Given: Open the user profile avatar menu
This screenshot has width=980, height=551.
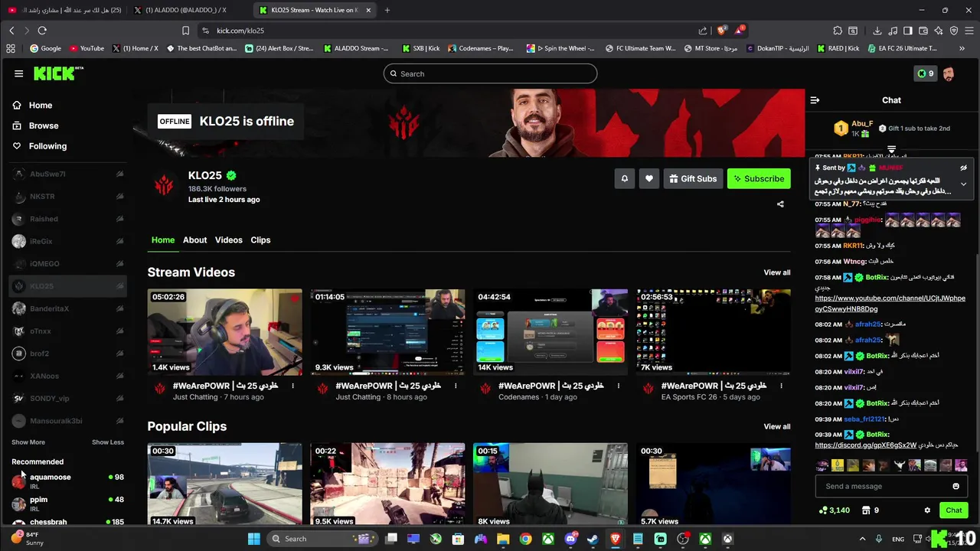Looking at the screenshot, I should click(x=949, y=73).
